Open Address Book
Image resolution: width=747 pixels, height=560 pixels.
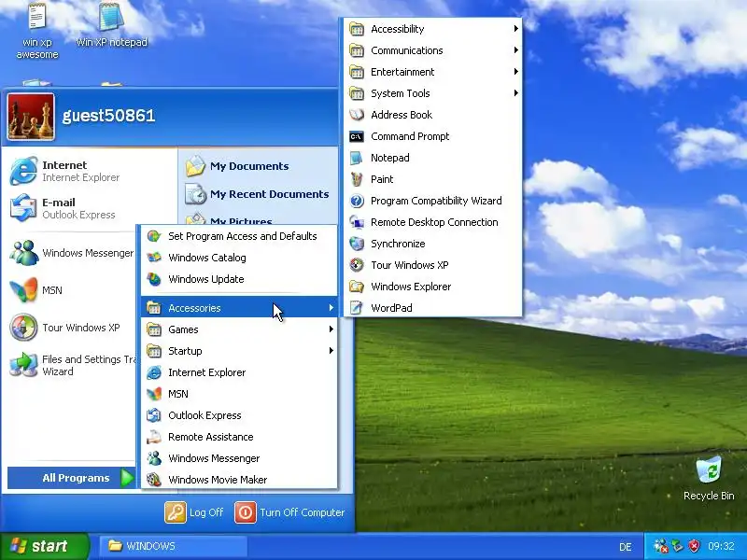coord(433,115)
